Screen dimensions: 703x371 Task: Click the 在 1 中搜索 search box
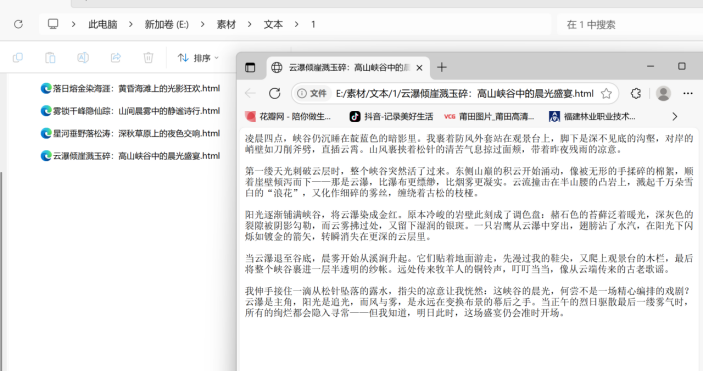coord(629,25)
